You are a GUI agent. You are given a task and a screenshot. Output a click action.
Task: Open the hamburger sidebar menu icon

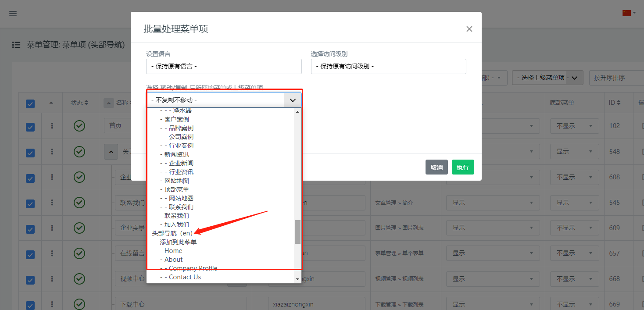[x=13, y=14]
